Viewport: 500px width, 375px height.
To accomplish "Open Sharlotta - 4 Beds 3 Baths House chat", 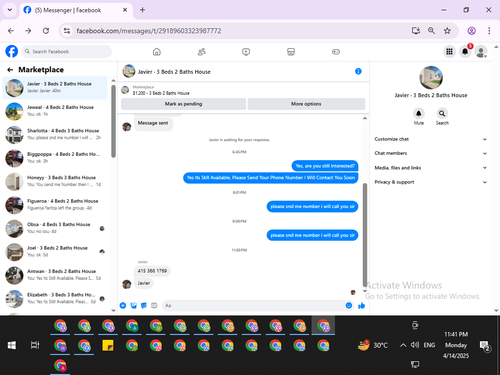I will point(55,134).
